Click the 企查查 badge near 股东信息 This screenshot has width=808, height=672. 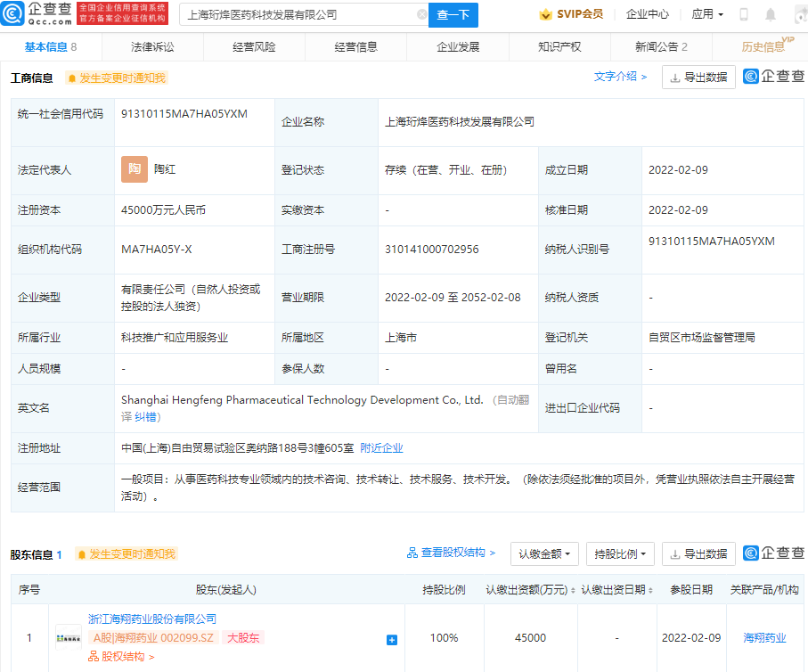point(774,553)
